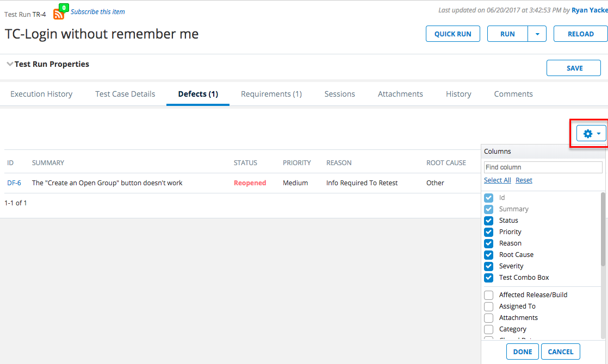Screen dimensions: 608x364
Task: Click the Find column search field
Action: point(543,167)
